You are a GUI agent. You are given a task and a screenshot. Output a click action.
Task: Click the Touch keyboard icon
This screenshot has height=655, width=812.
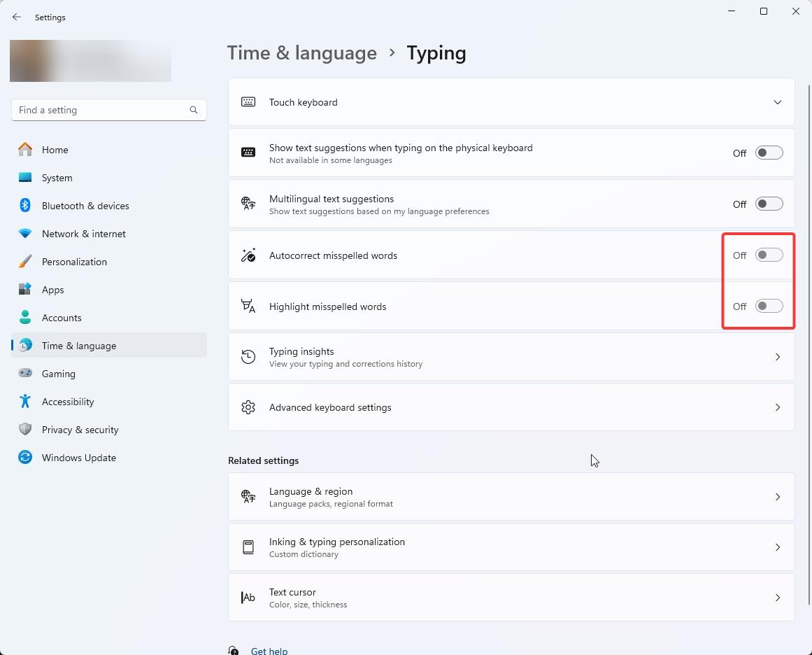(248, 102)
